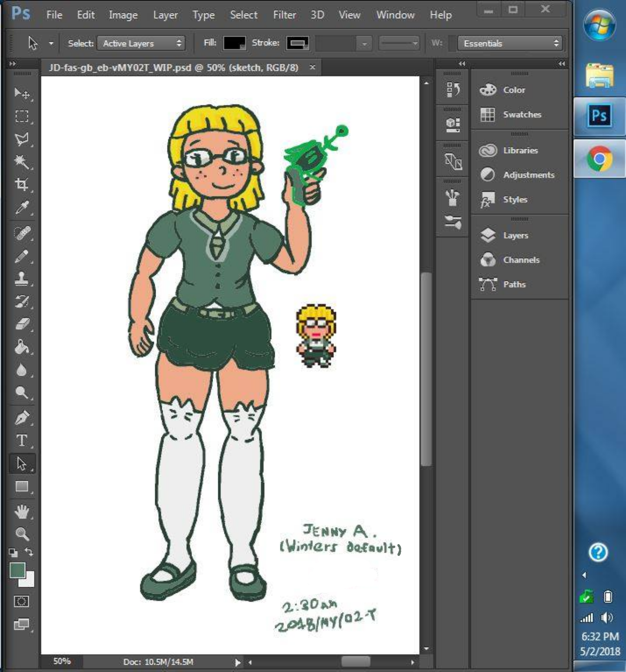Open the stroke line style dropdown
The width and height of the screenshot is (626, 672).
(399, 43)
